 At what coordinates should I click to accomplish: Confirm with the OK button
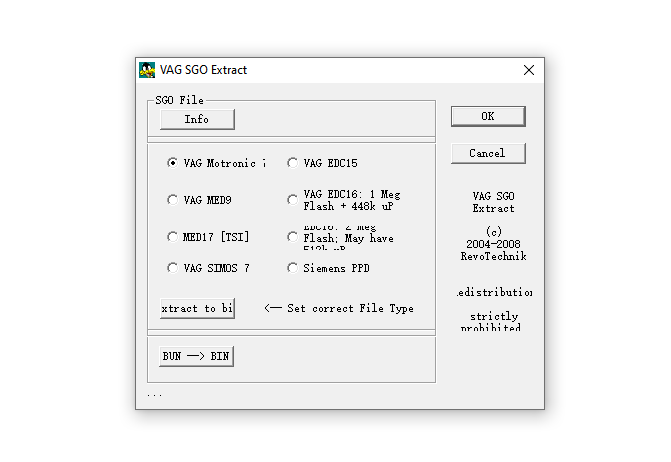point(488,116)
